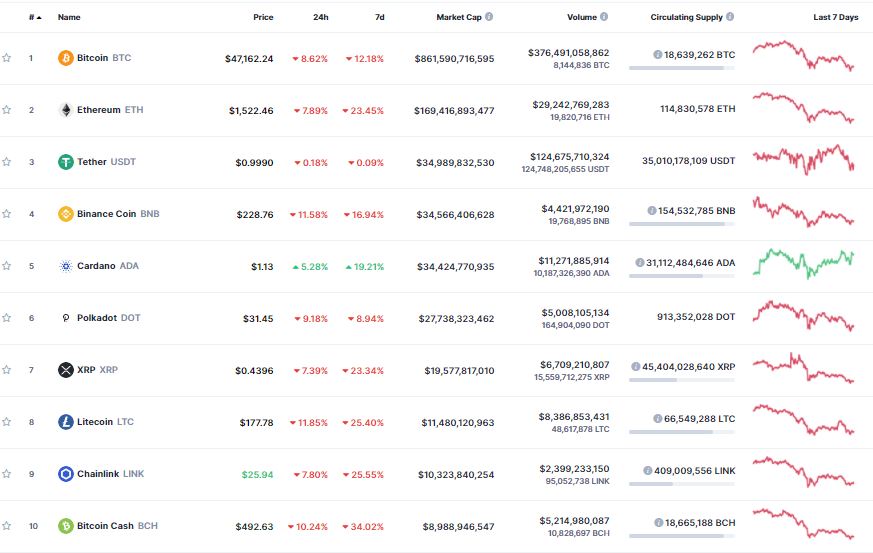Click info icon beside 66,549,288 LTC
The width and height of the screenshot is (873, 553).
click(x=658, y=418)
